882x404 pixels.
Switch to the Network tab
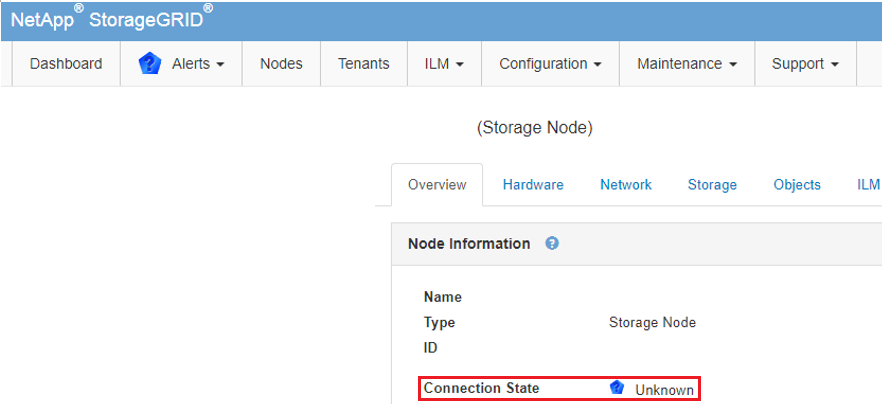pos(626,185)
